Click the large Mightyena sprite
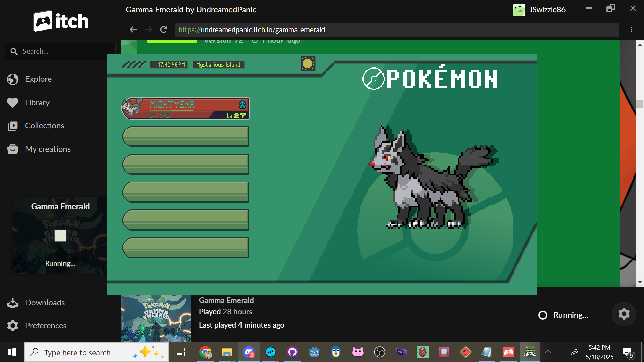644x362 pixels. 433,177
